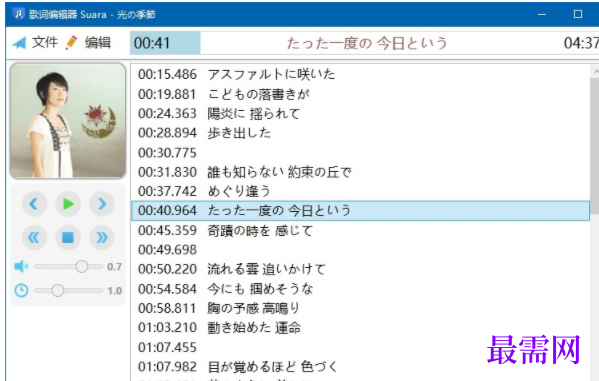Play the song with the green play button

click(x=68, y=204)
